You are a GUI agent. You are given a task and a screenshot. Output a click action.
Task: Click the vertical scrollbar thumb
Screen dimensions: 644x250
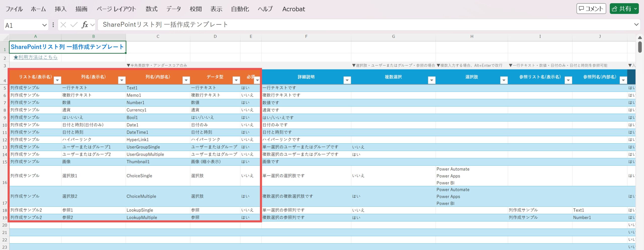coord(640,47)
